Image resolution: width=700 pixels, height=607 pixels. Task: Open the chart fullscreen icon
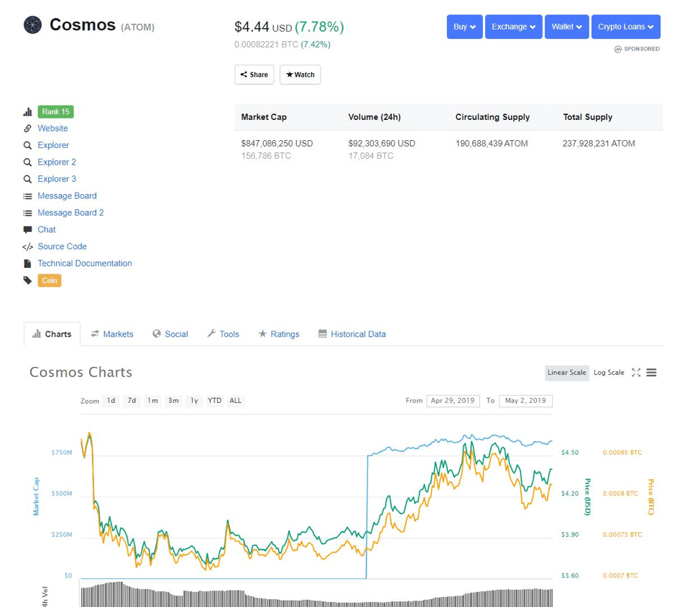(636, 373)
